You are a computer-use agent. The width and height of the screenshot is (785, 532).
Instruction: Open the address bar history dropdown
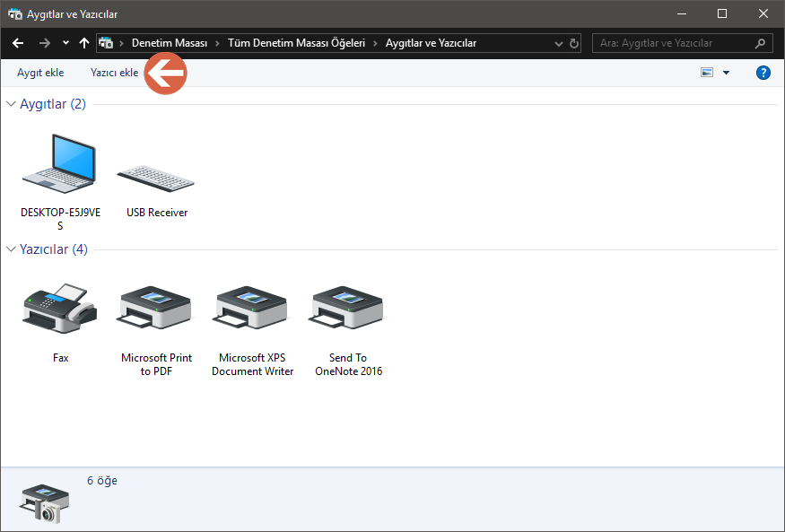click(559, 44)
